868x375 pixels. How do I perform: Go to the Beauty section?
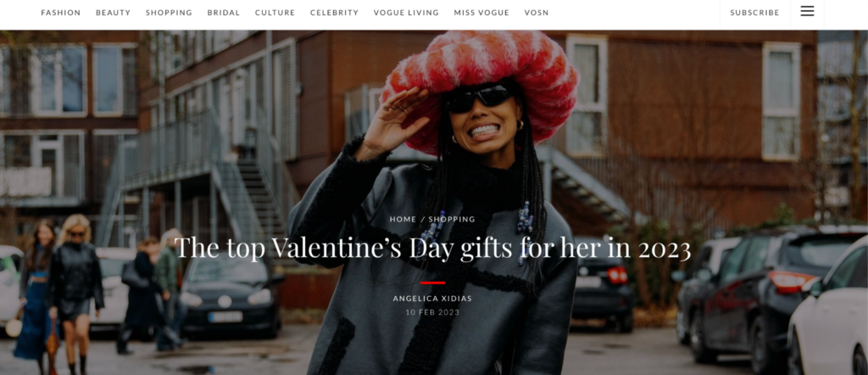113,12
